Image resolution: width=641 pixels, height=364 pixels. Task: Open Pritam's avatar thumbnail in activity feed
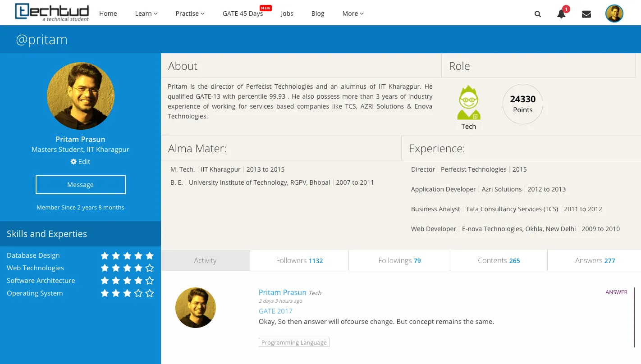pos(195,308)
